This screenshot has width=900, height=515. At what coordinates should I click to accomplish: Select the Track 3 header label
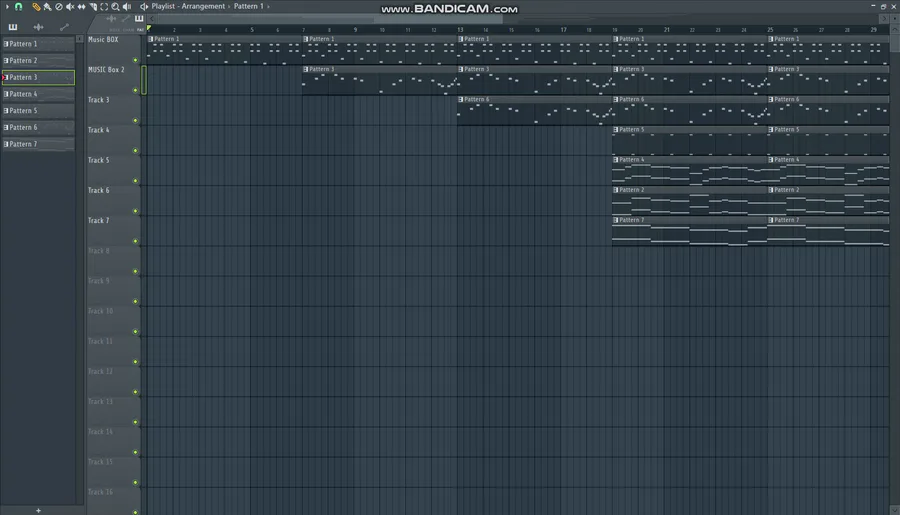[x=99, y=100]
